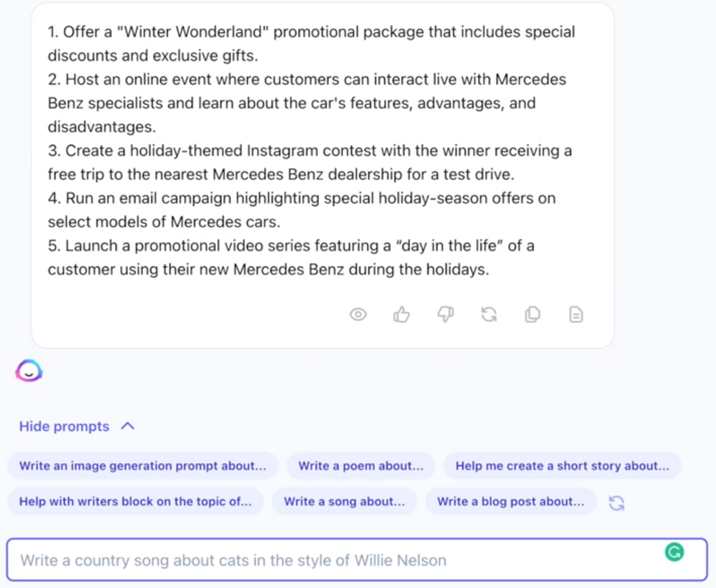
Task: Pick the "Write a blog post about..." prompt
Action: click(511, 501)
